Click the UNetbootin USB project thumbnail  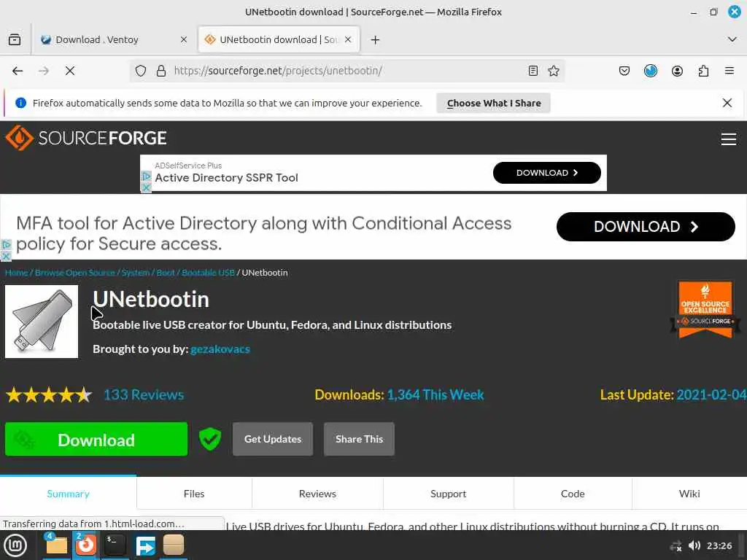[x=42, y=322]
